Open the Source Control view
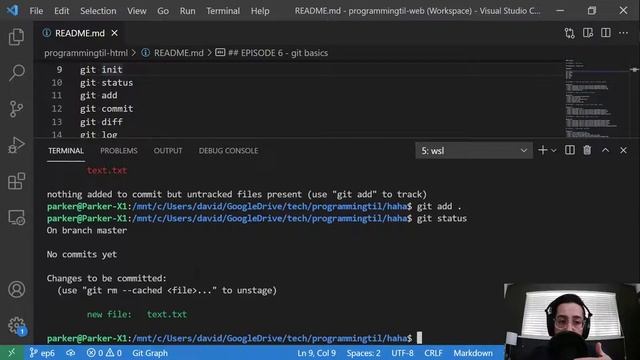The height and width of the screenshot is (360, 640). pos(16,109)
